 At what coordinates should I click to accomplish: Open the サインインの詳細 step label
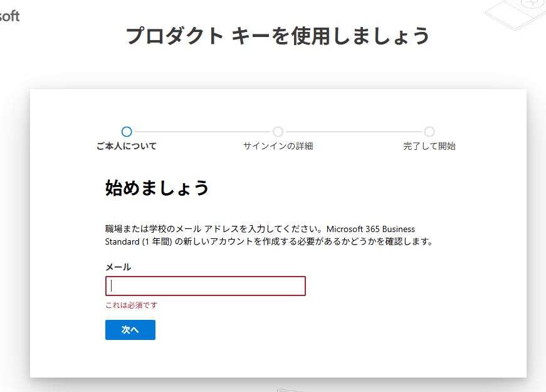tap(278, 146)
